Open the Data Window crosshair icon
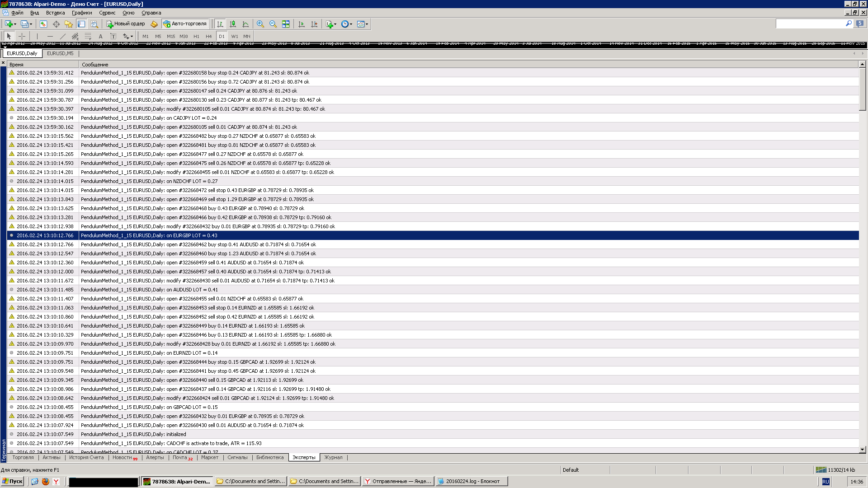This screenshot has height=488, width=868. (56, 24)
